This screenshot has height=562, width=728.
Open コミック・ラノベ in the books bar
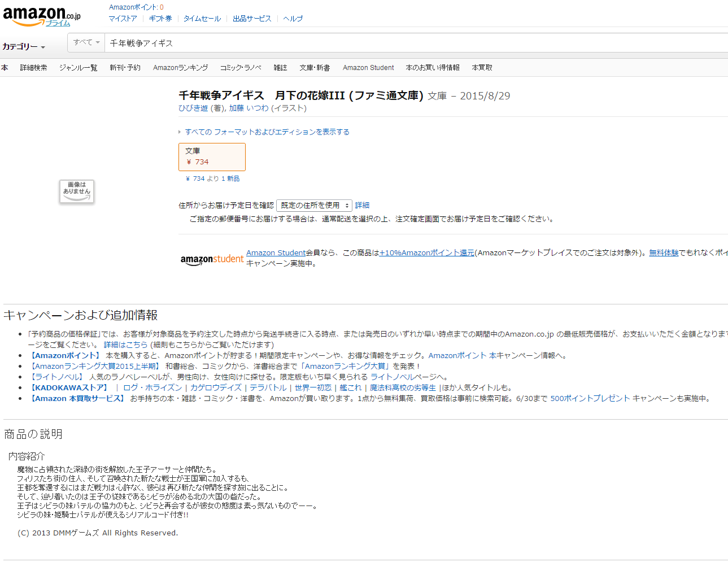tap(241, 68)
